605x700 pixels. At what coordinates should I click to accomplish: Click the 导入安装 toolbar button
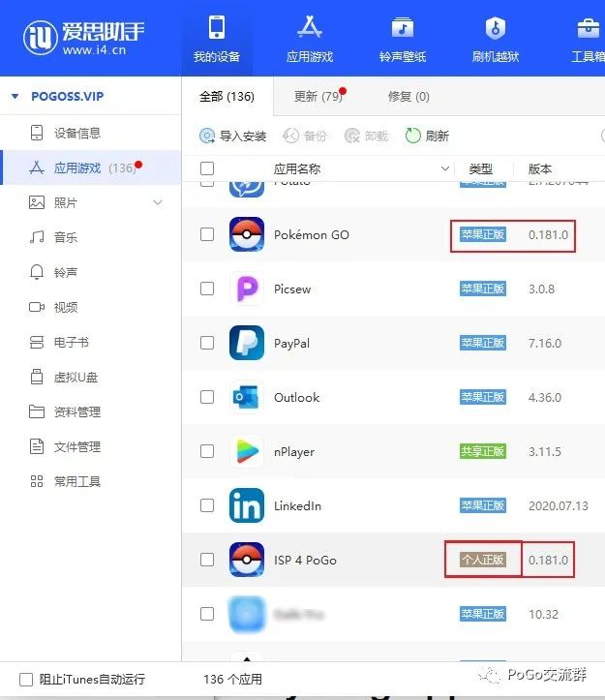tap(232, 136)
